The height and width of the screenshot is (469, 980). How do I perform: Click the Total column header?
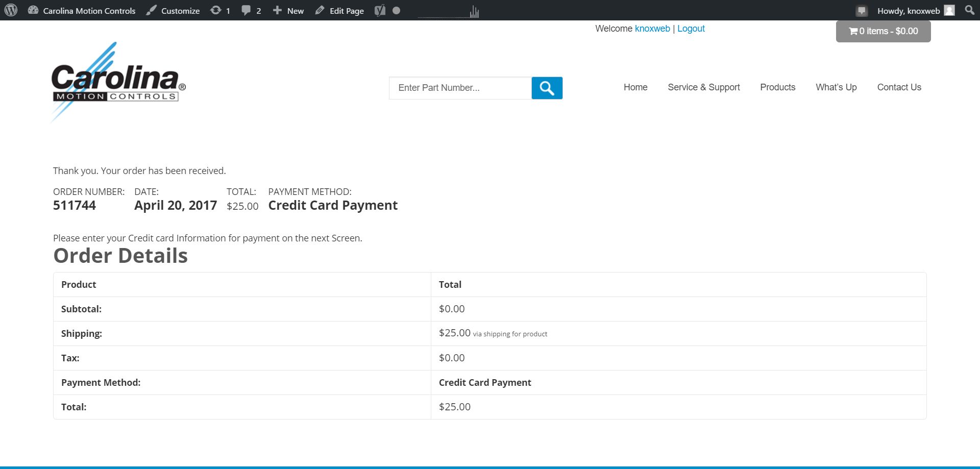pyautogui.click(x=450, y=284)
